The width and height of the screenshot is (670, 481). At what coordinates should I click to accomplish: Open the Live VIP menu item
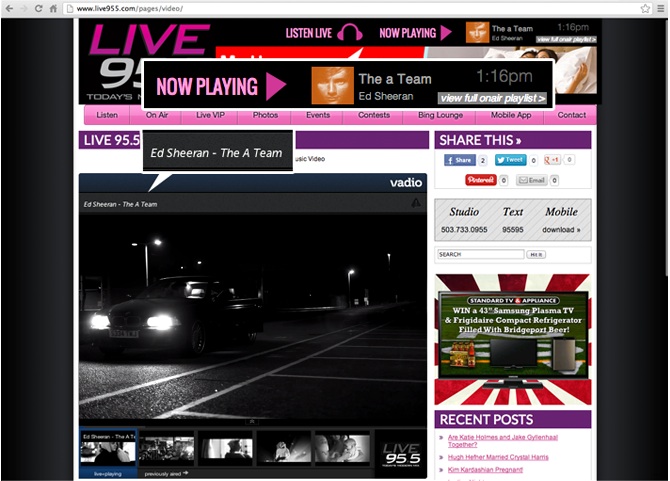[210, 115]
